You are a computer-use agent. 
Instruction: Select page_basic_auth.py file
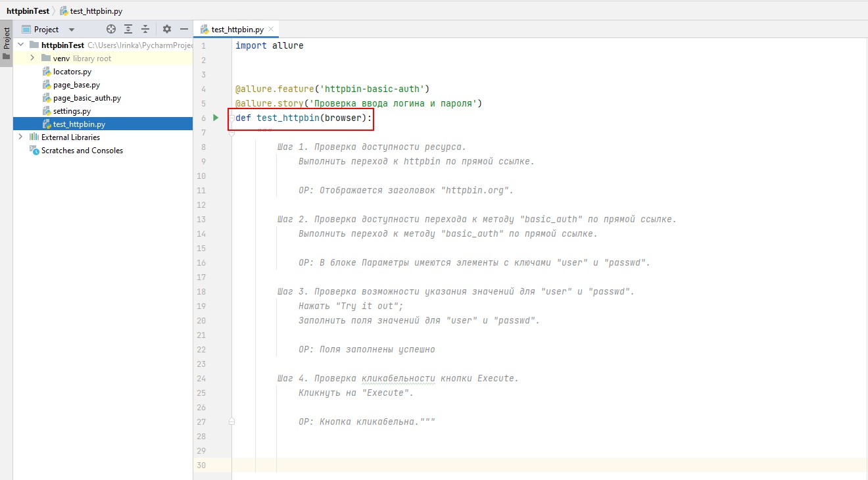coord(87,98)
